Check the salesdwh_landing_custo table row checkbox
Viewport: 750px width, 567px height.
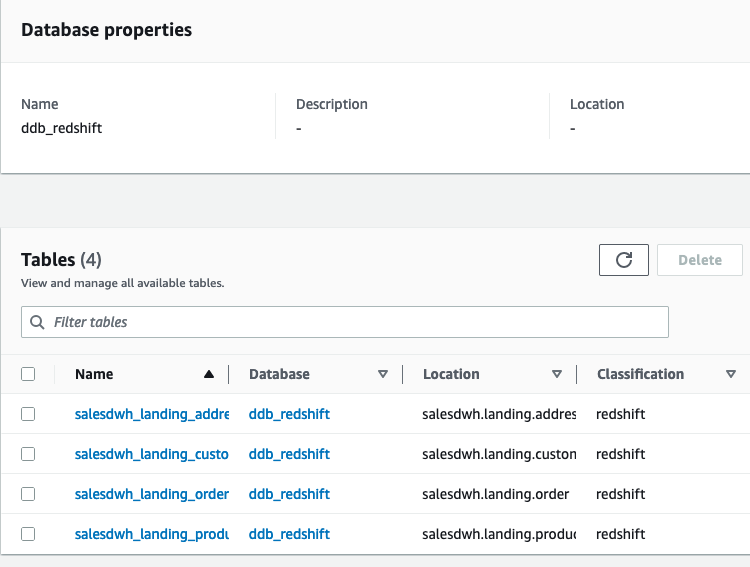coord(28,454)
